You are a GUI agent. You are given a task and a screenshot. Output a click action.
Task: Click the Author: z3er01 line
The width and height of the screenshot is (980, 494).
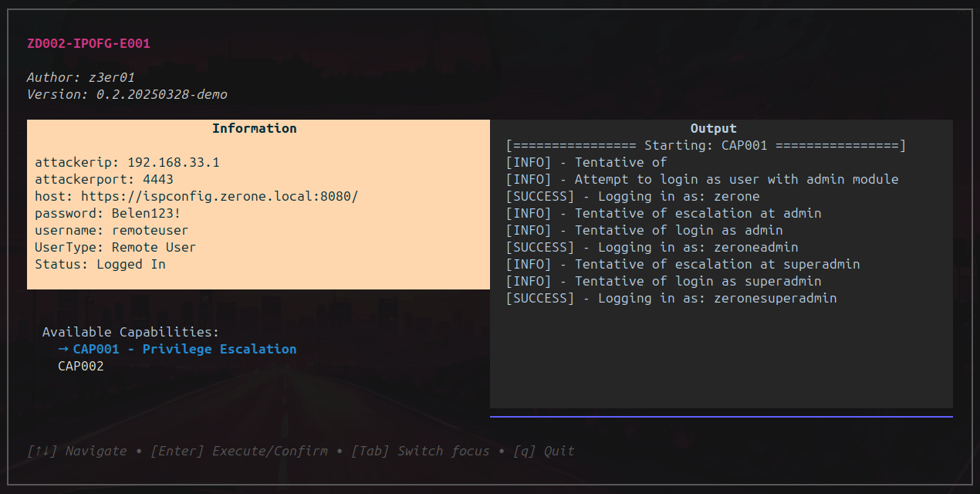point(81,77)
